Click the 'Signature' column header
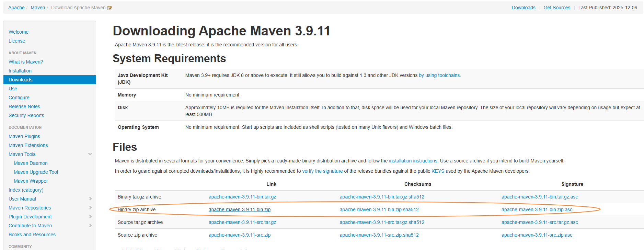Image resolution: width=644 pixels, height=250 pixels. (x=572, y=184)
